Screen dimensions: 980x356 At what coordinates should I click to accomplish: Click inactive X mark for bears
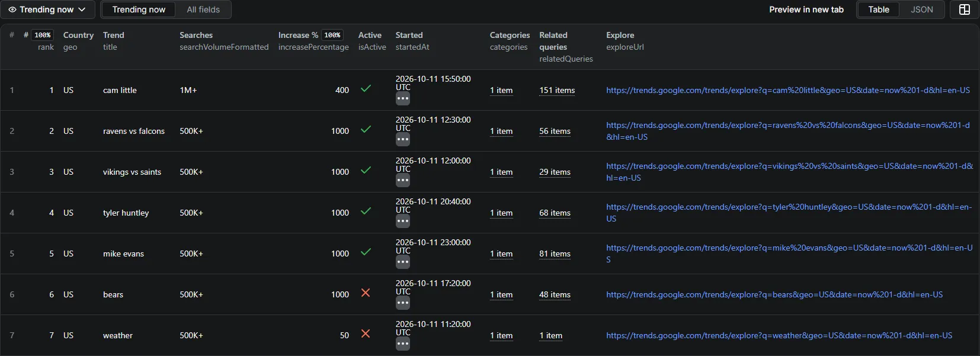[x=366, y=293]
